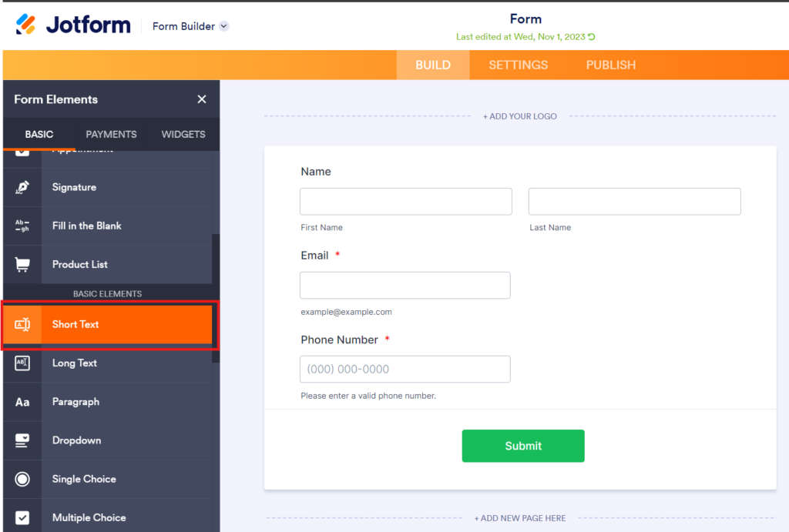Click the Paragraph Aa icon
789x532 pixels.
point(22,402)
